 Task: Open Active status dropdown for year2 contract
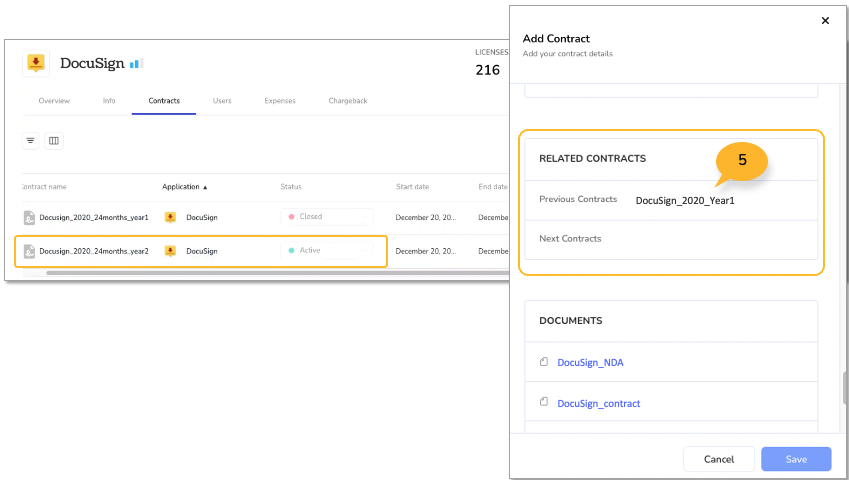coord(327,251)
